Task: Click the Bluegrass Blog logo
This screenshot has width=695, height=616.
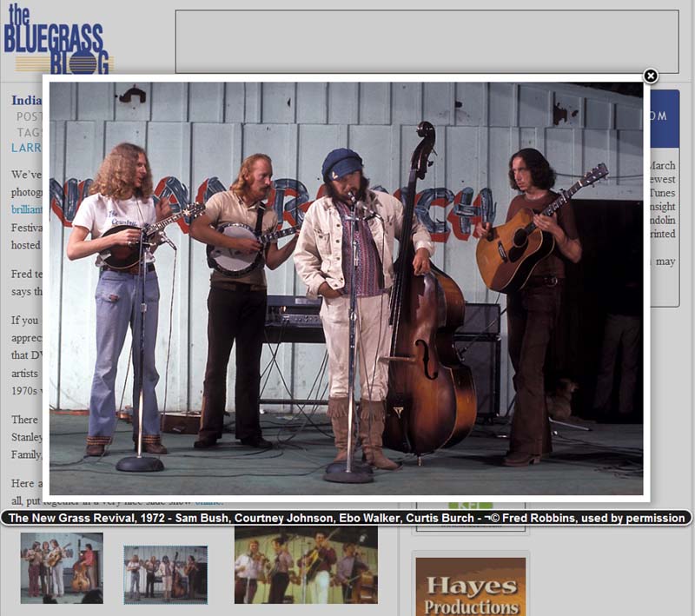Action: (57, 41)
